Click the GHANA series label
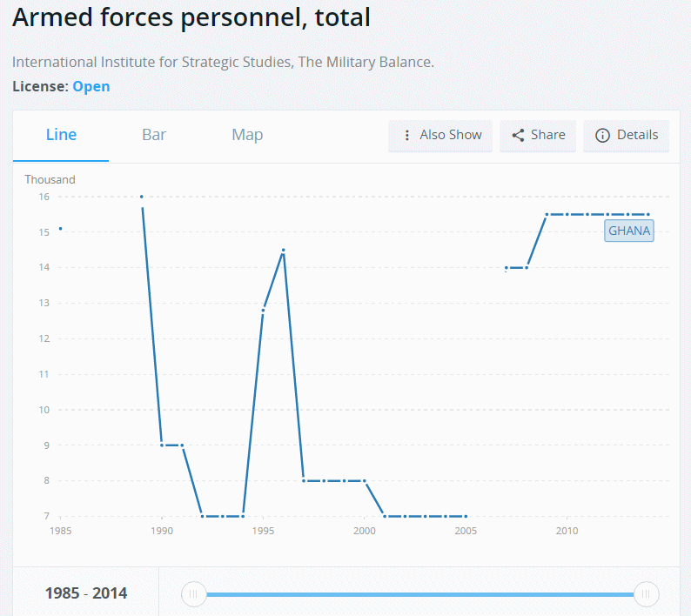The width and height of the screenshot is (691, 616). click(x=629, y=231)
